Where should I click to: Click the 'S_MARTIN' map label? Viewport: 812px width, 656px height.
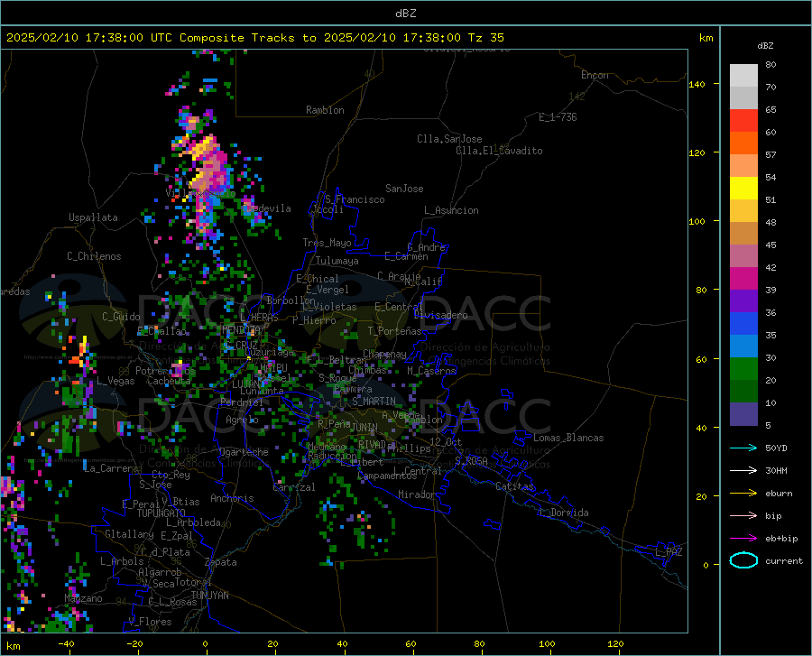tap(374, 402)
